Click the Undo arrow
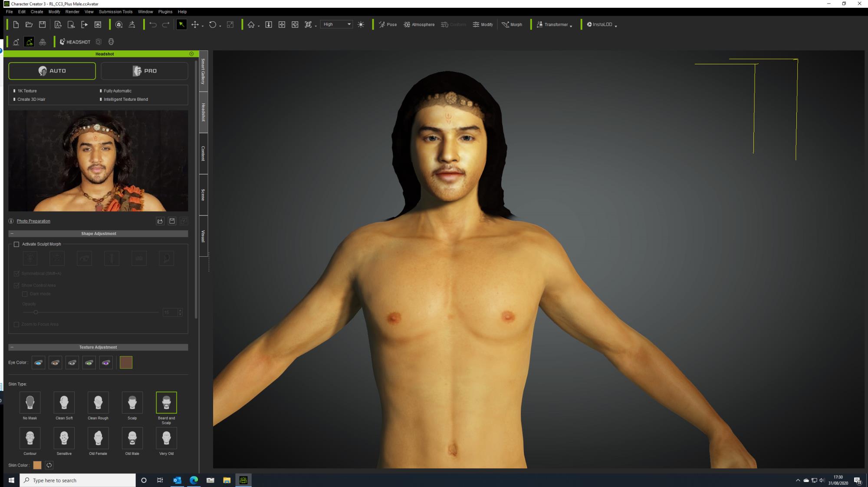This screenshot has height=487, width=868. tap(153, 24)
